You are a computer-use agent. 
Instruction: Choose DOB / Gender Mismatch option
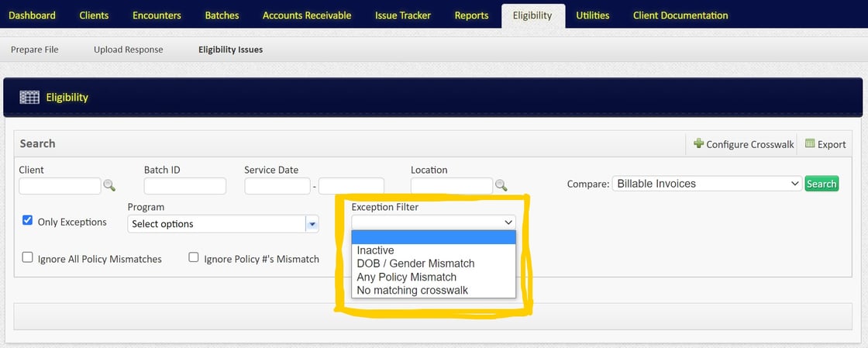433,264
